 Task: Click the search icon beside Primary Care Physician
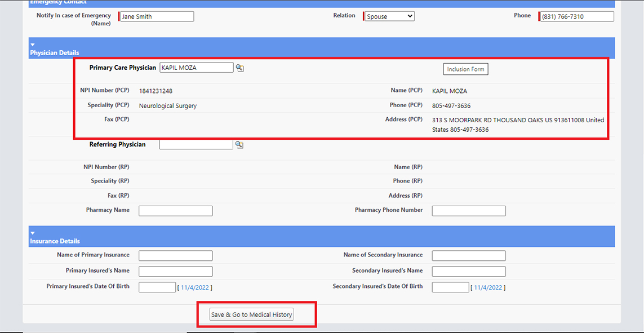(x=239, y=68)
